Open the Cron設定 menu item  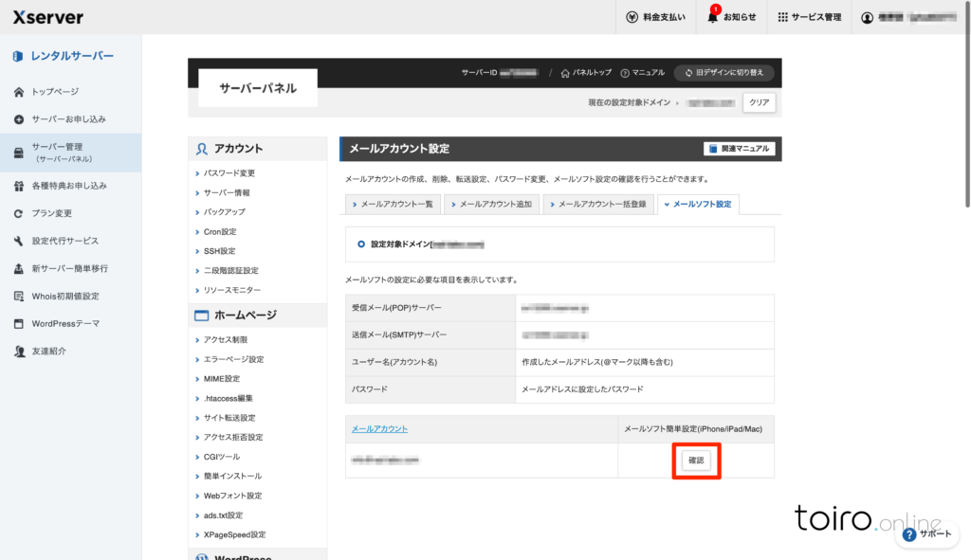220,231
